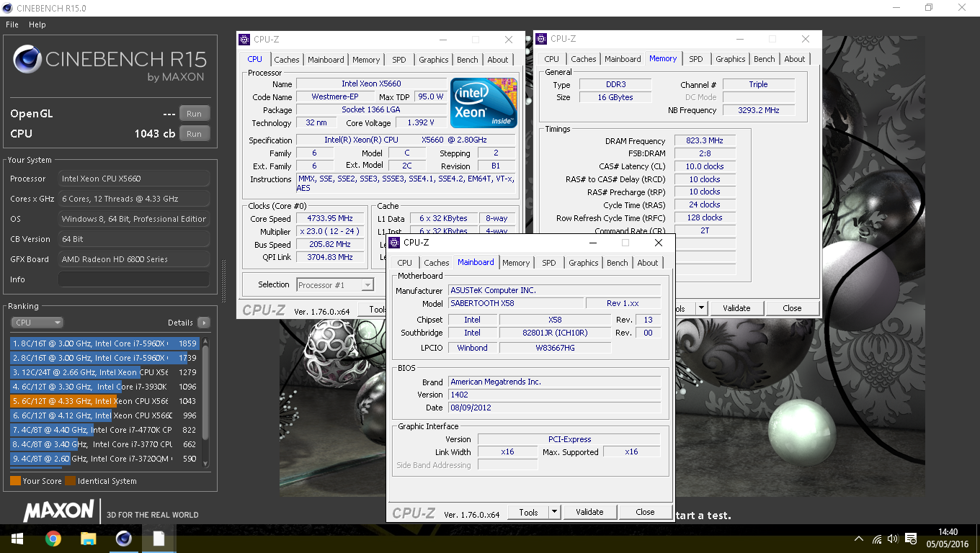Select ranking entry 4C/8T @ 4.40 GHz i7-4770K
Screen dimensions: 980x553
click(x=103, y=430)
